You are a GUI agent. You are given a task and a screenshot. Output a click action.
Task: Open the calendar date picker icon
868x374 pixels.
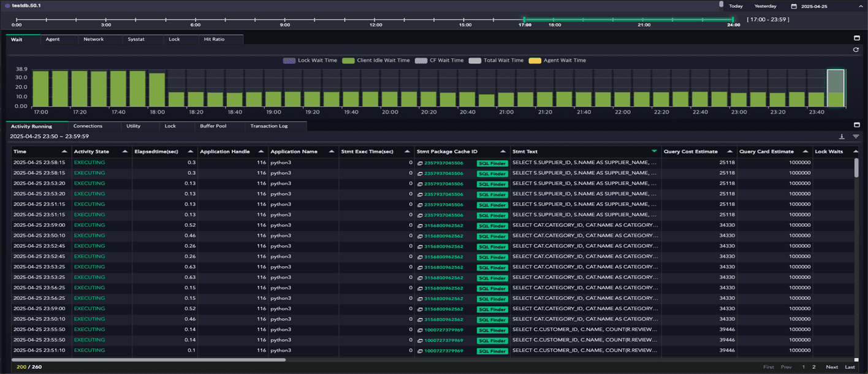(794, 6)
